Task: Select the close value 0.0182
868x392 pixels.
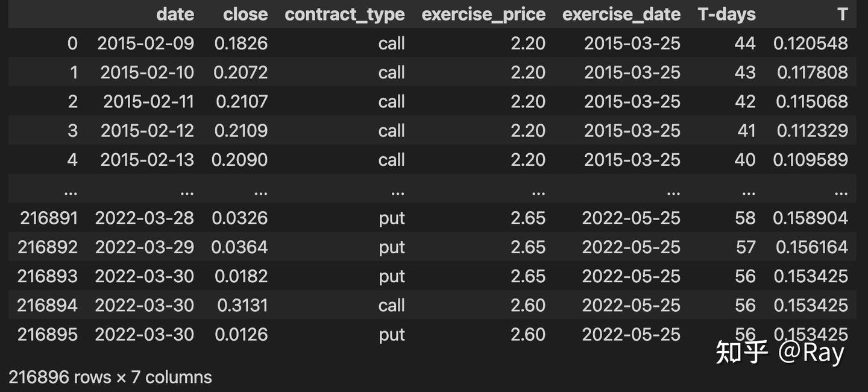Action: coord(241,276)
